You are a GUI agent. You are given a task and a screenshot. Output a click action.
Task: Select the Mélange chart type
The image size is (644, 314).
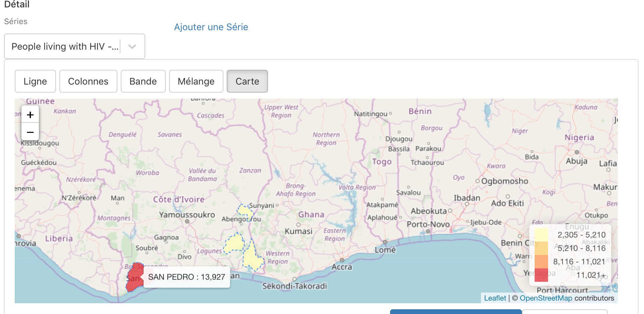tap(196, 81)
